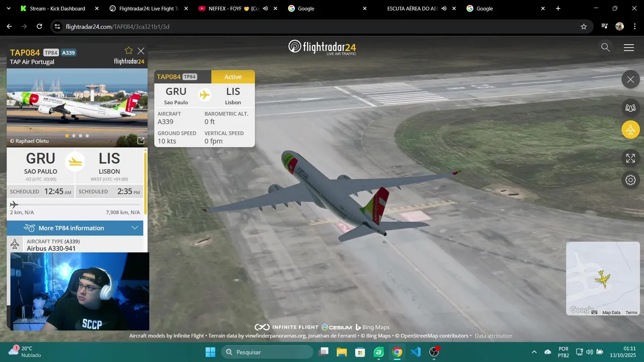Viewport: 644px width, 362px height.
Task: Click the Map Data link on mini map
Action: point(611,313)
